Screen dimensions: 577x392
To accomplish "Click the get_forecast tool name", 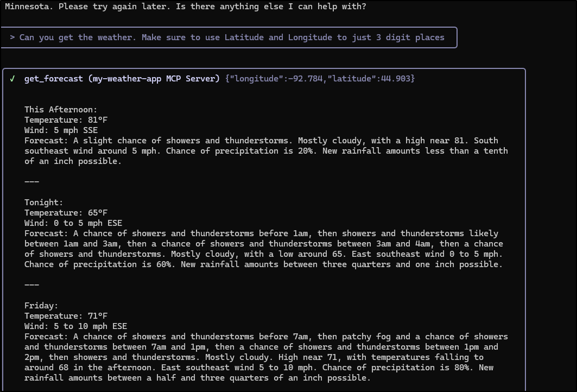I will [x=53, y=79].
